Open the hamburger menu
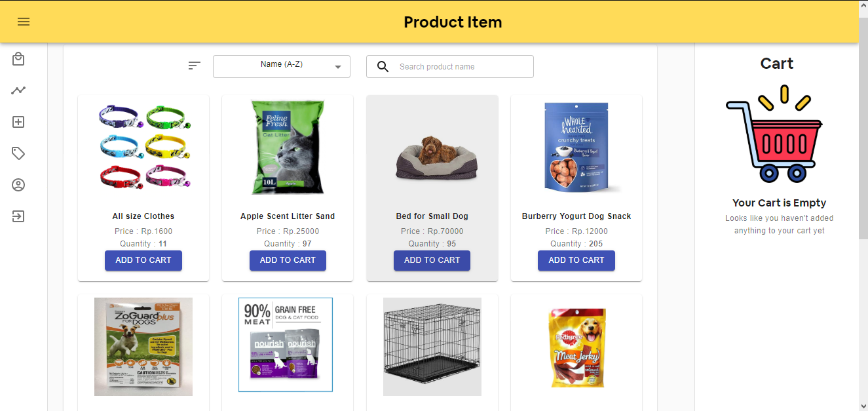The width and height of the screenshot is (868, 411). point(24,22)
